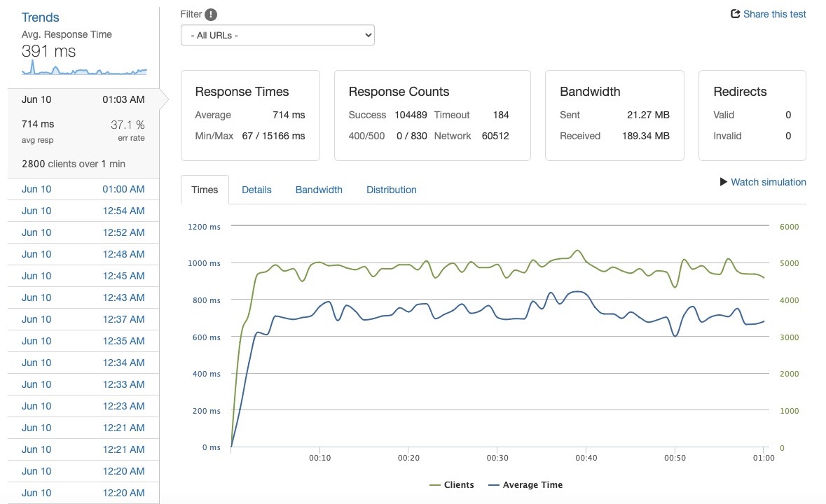This screenshot has width=826, height=504.
Task: Click the Watch simulation play icon
Action: tap(724, 182)
